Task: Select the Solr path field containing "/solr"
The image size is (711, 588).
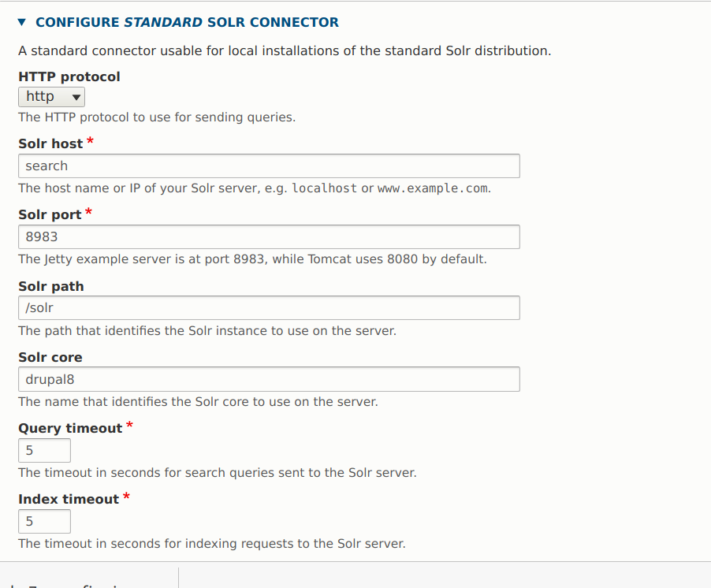Action: point(268,307)
